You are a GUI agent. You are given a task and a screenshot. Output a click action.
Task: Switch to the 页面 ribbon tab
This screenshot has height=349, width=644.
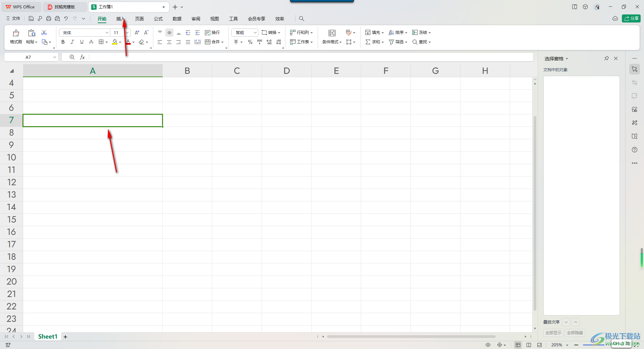coord(140,19)
